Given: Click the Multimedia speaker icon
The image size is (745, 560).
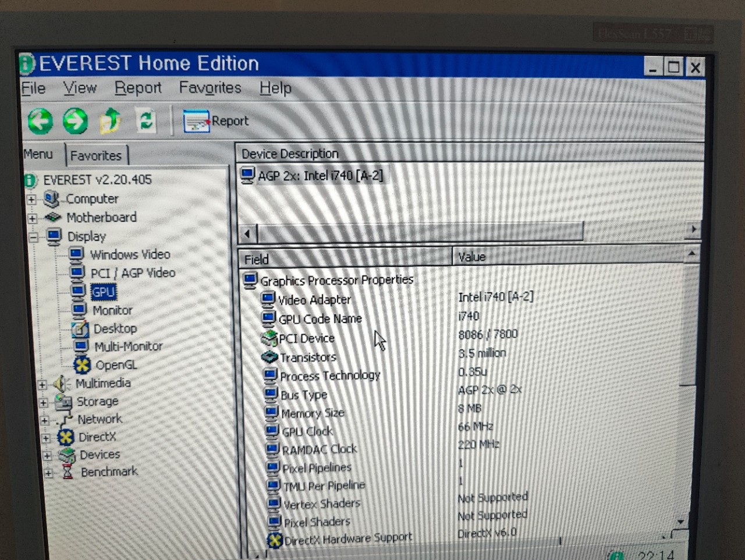Looking at the screenshot, I should [x=61, y=384].
